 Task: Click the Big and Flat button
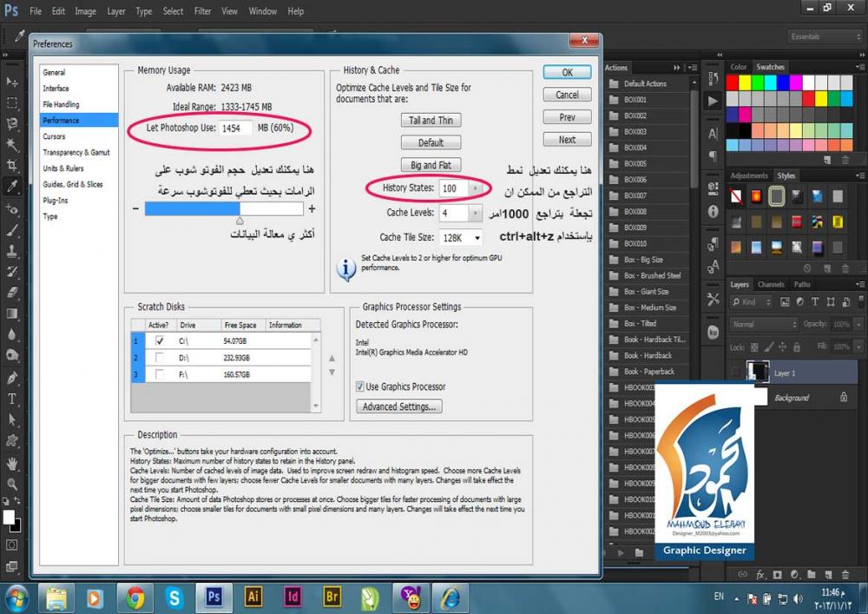point(431,165)
